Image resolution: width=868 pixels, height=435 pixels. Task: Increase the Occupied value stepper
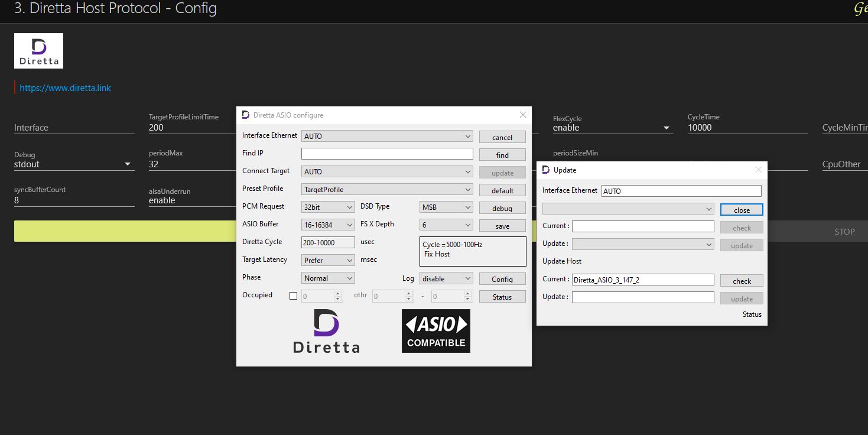(x=339, y=293)
